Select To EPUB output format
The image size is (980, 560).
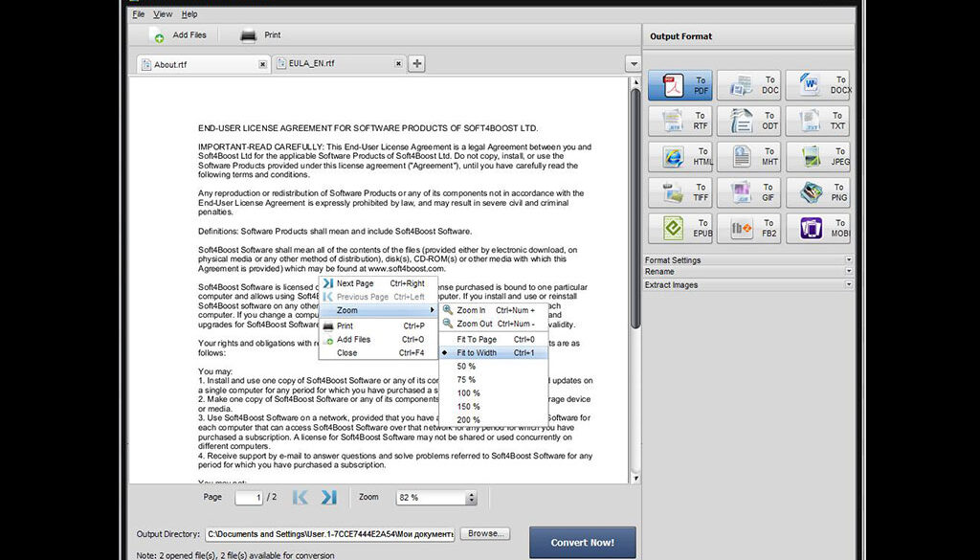coord(680,228)
